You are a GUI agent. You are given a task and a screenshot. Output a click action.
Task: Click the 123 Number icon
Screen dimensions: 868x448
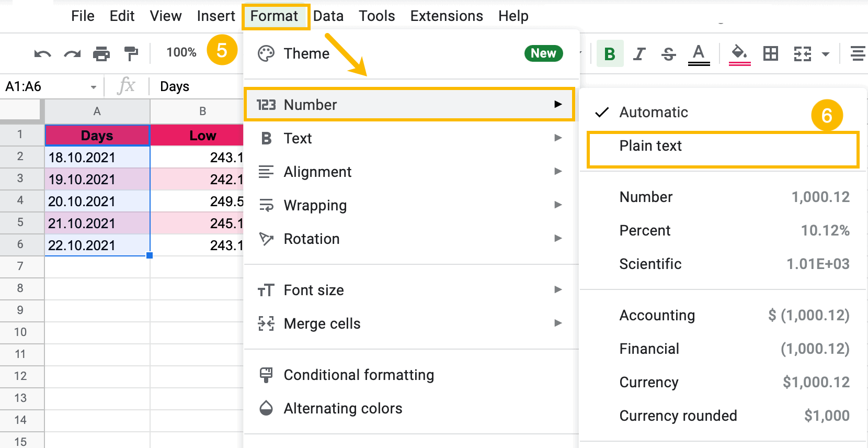pyautogui.click(x=266, y=105)
